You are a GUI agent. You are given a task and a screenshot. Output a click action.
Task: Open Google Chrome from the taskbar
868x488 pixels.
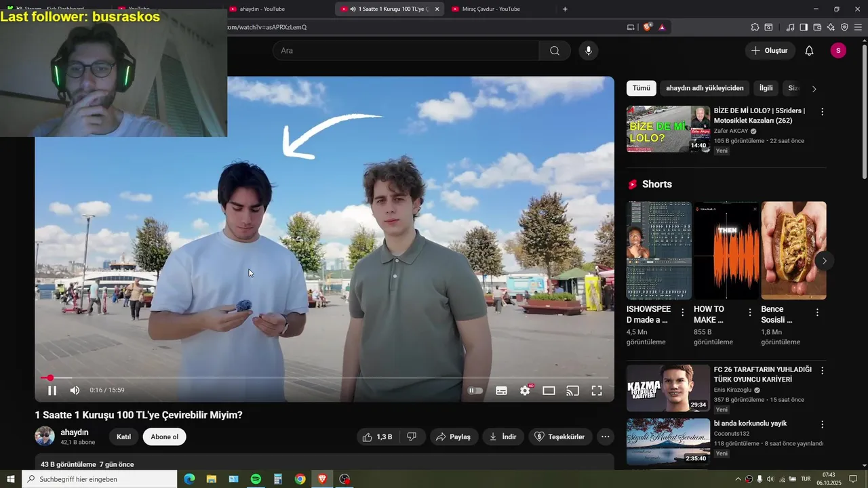coord(300,479)
